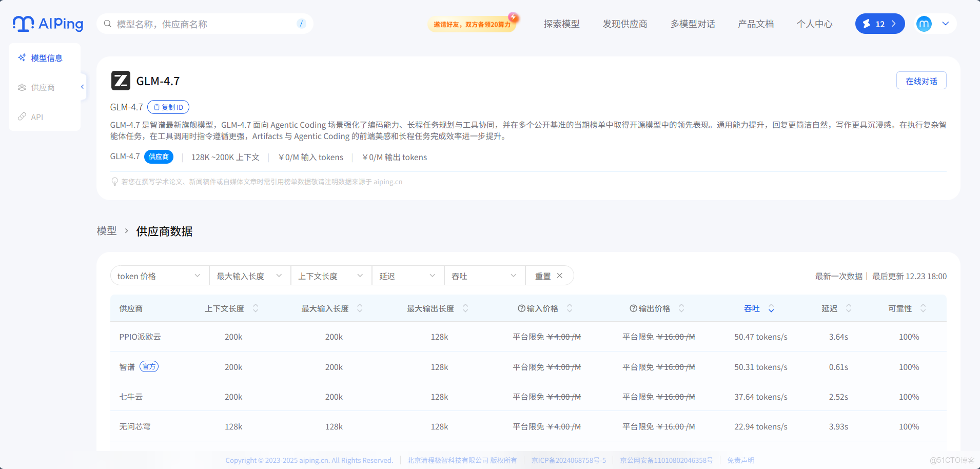This screenshot has width=980, height=469.
Task: Click the 50.47 tokens/s throughput value
Action: 761,337
